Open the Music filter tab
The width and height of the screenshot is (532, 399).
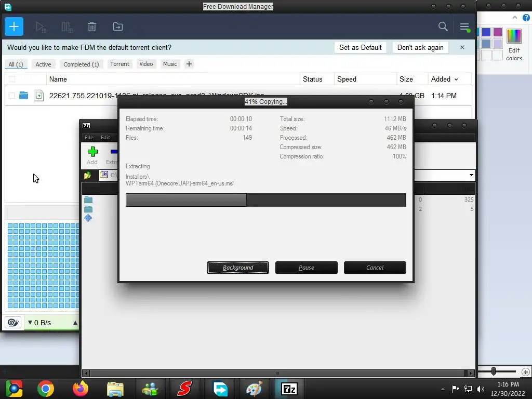coord(170,64)
